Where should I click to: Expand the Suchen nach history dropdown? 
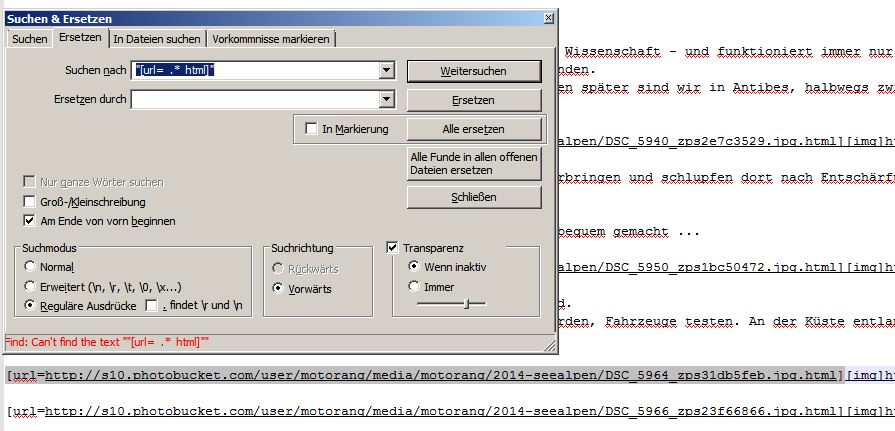coord(385,71)
